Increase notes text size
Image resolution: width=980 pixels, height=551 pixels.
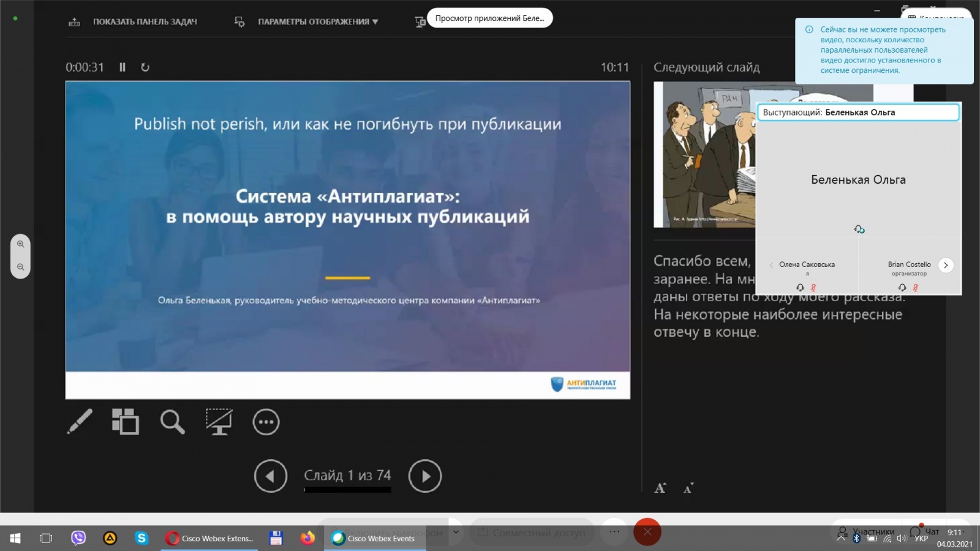660,488
